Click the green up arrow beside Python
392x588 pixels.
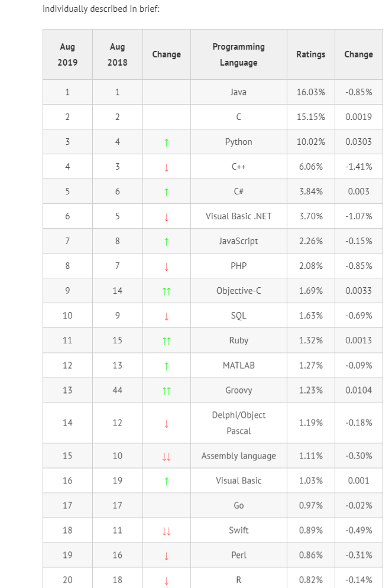166,142
